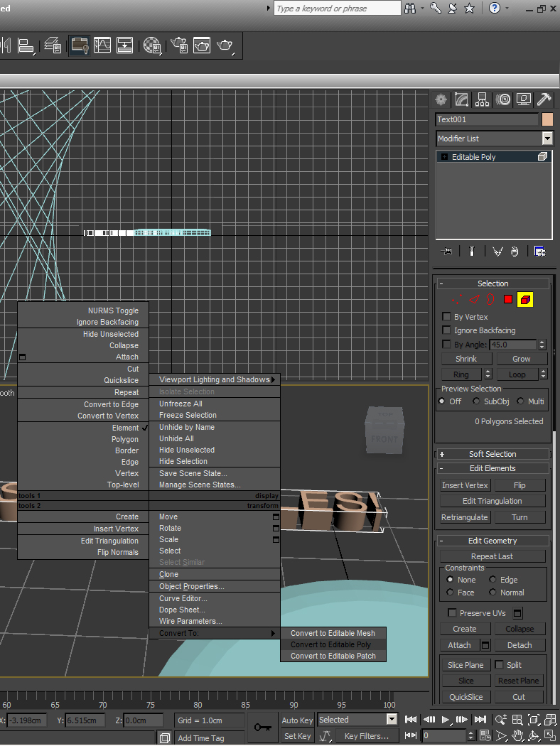Expand Viewport Lighting and Shadows submenu

tap(214, 379)
